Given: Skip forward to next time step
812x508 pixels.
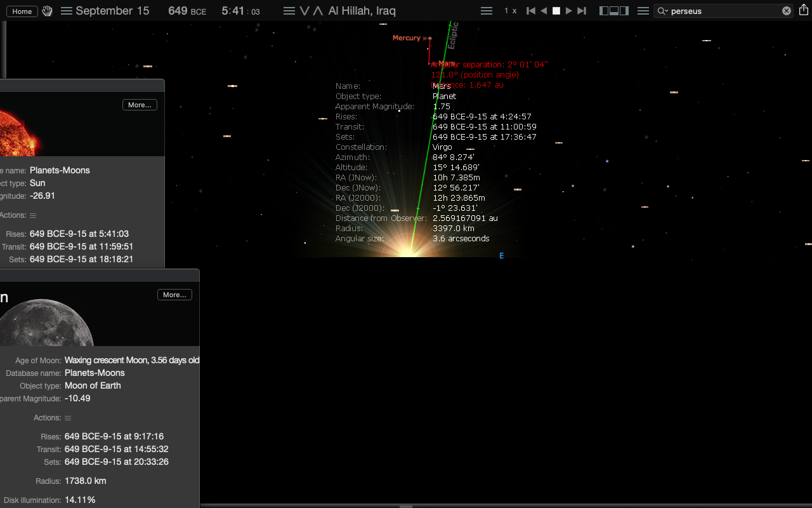Looking at the screenshot, I should (582, 11).
